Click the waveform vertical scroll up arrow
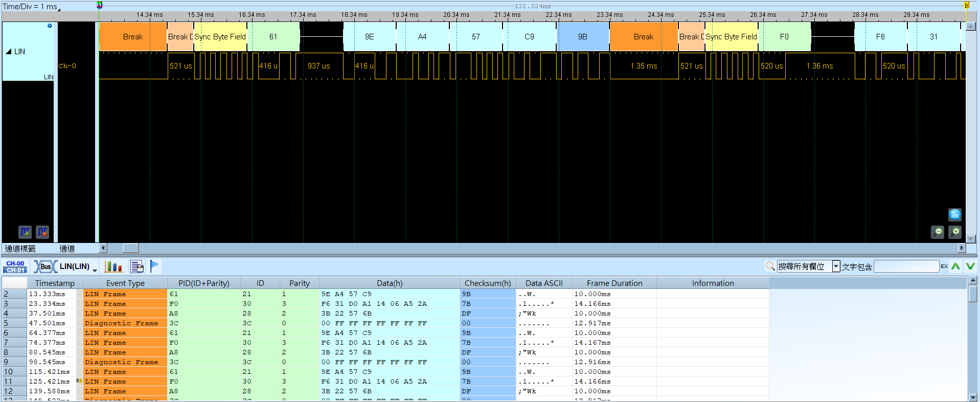This screenshot has width=980, height=402. click(970, 26)
